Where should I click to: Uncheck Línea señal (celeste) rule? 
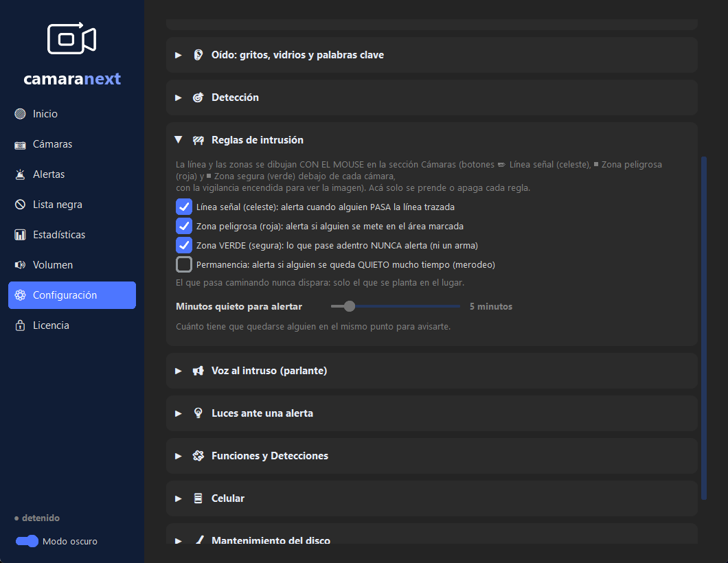[184, 207]
